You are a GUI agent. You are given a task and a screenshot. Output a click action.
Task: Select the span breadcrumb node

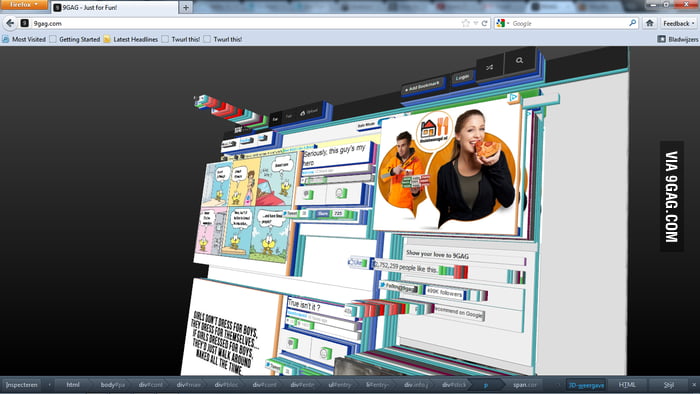[525, 385]
